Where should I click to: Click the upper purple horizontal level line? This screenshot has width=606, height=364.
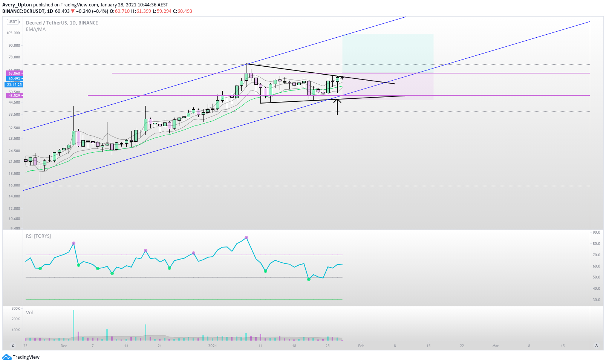(x=350, y=73)
